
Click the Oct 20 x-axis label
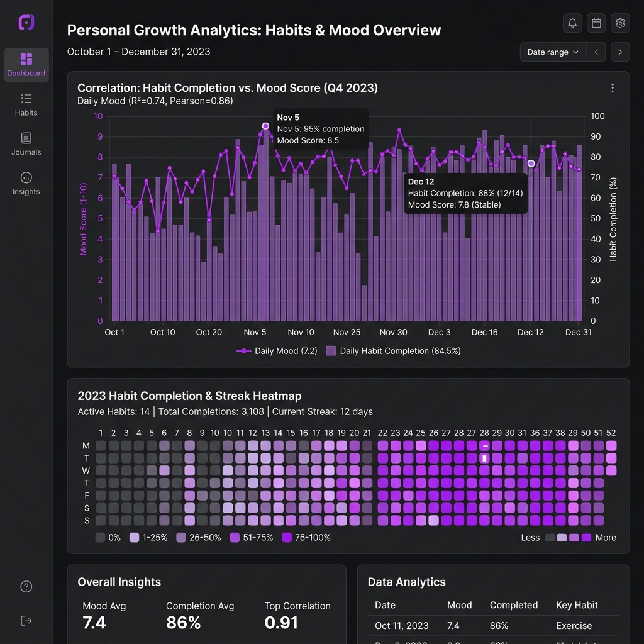tap(209, 332)
